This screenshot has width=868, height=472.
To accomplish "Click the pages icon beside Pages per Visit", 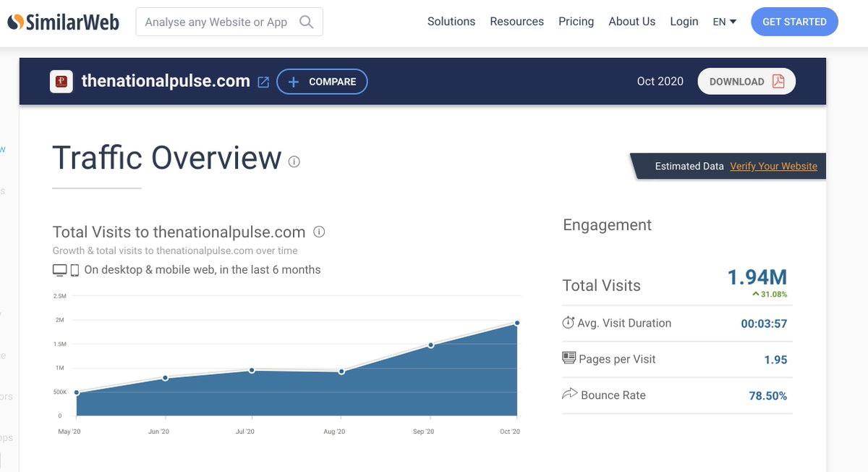I will coord(569,358).
